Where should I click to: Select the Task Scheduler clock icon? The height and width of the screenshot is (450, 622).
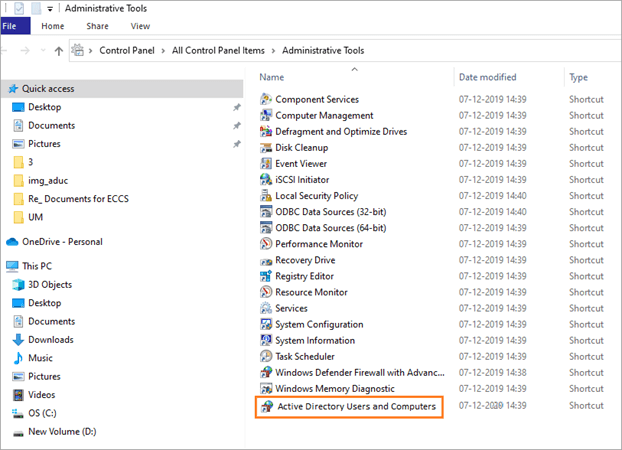[266, 356]
